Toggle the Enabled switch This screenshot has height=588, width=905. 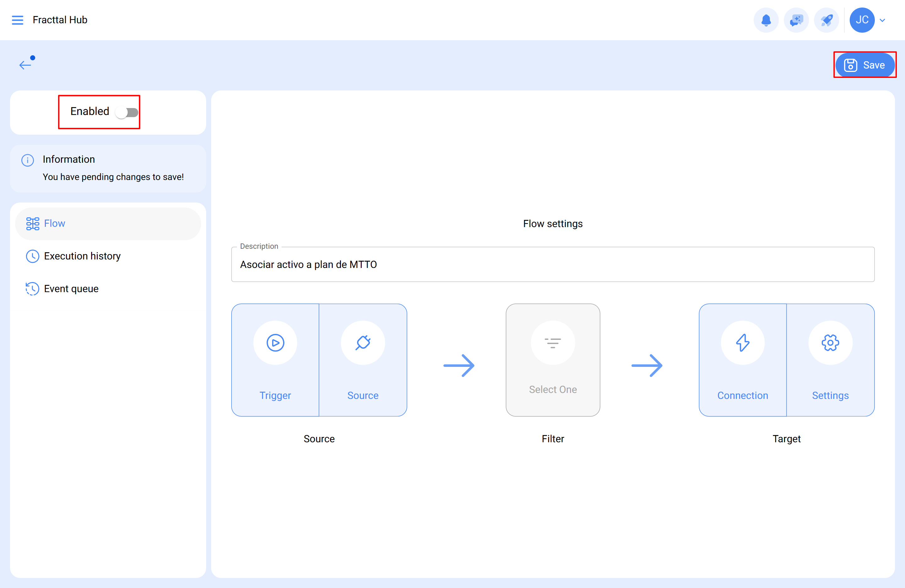(127, 112)
